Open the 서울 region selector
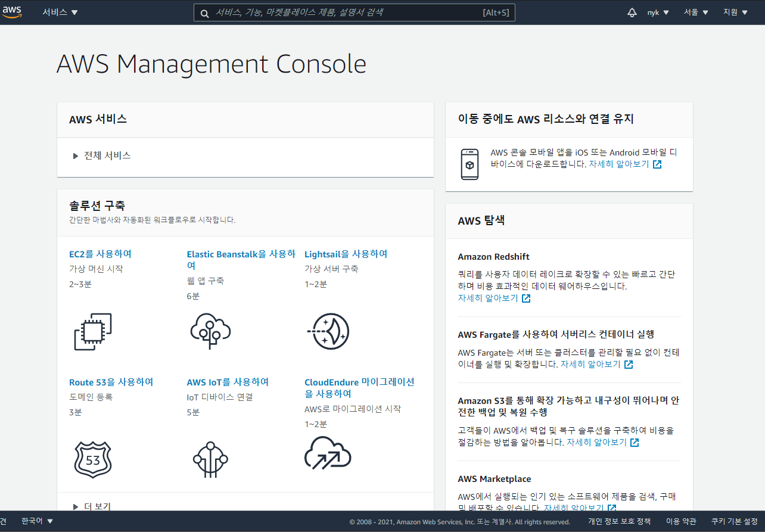Image resolution: width=765 pixels, height=532 pixels. coord(696,13)
